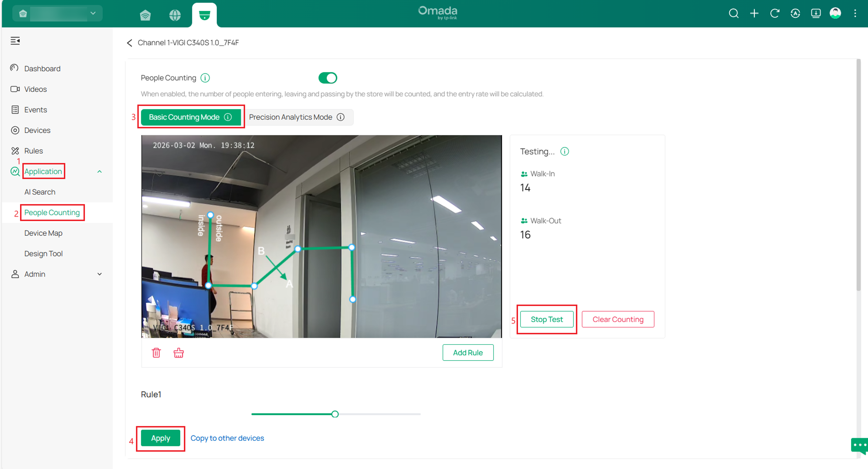Open Videos in the sidebar
The image size is (868, 469).
pyautogui.click(x=35, y=89)
